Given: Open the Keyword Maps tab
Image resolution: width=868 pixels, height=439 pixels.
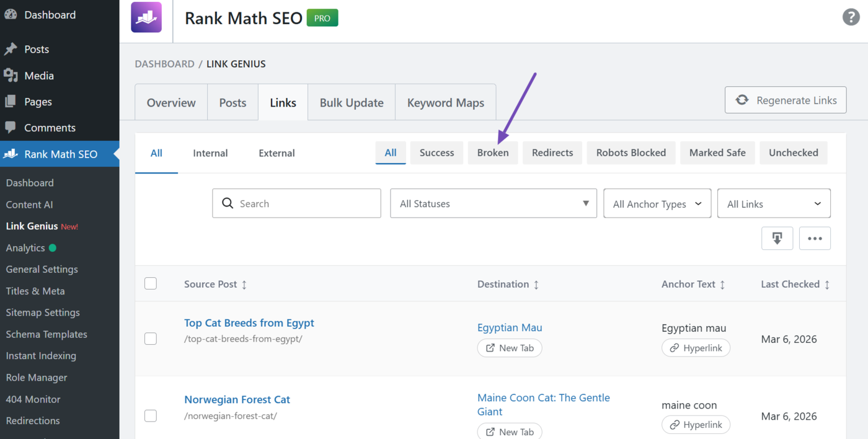Looking at the screenshot, I should (x=446, y=102).
